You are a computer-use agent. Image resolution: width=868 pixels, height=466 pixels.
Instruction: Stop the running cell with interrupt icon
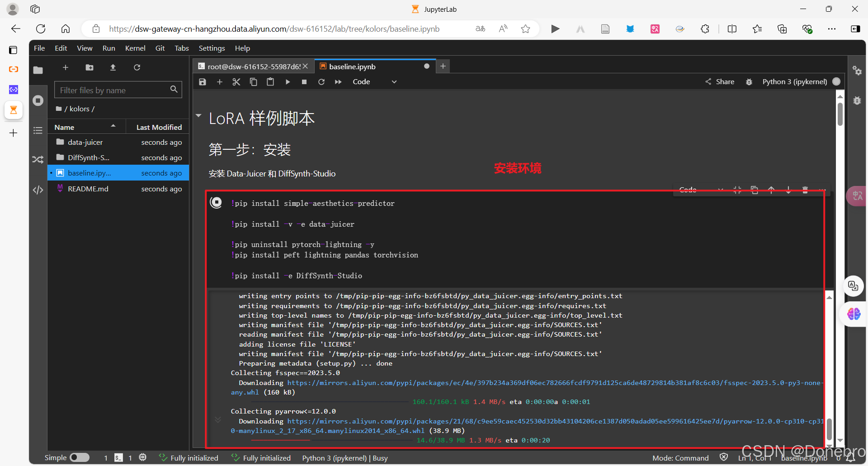pyautogui.click(x=304, y=82)
